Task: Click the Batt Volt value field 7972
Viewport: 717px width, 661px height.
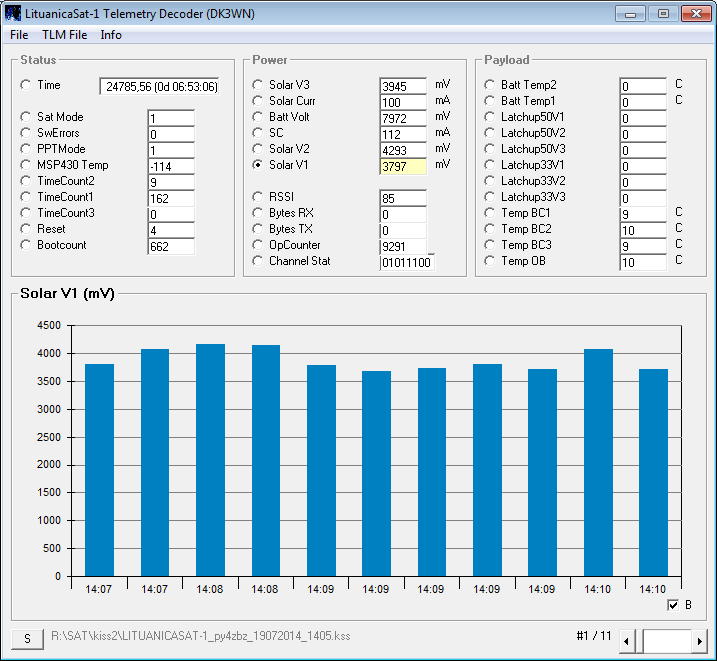Action: pyautogui.click(x=403, y=118)
